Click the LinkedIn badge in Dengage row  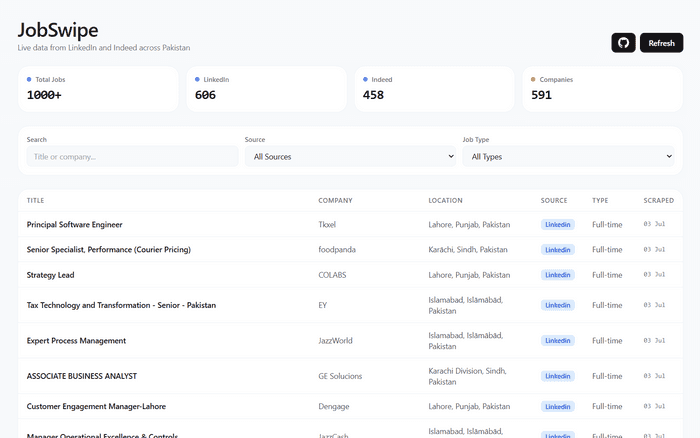click(558, 406)
